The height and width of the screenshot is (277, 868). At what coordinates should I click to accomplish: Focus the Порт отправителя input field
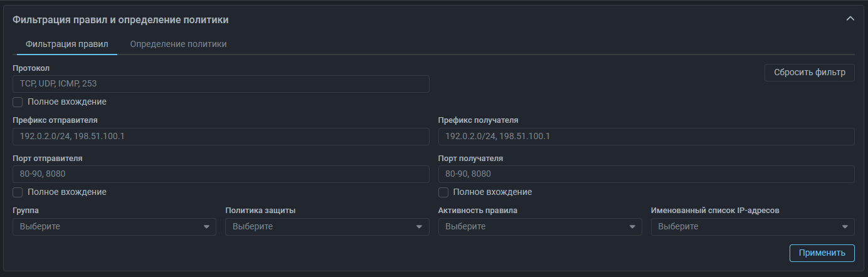tap(221, 174)
